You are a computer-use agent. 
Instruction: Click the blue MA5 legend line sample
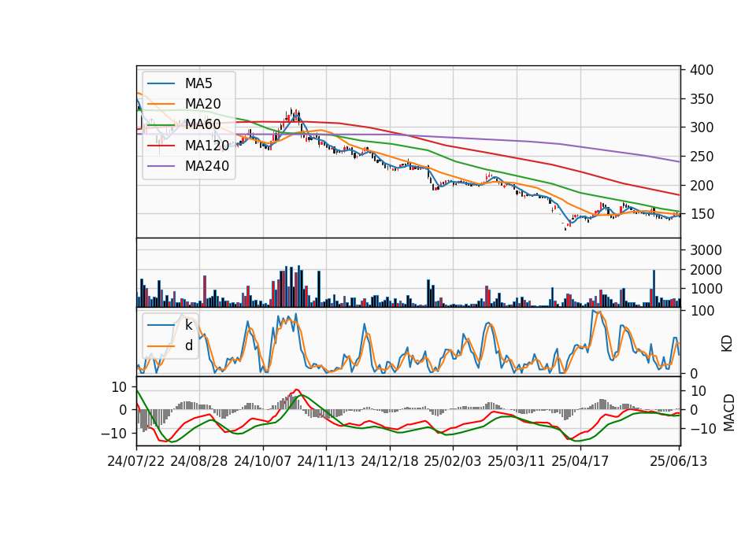pyautogui.click(x=161, y=83)
